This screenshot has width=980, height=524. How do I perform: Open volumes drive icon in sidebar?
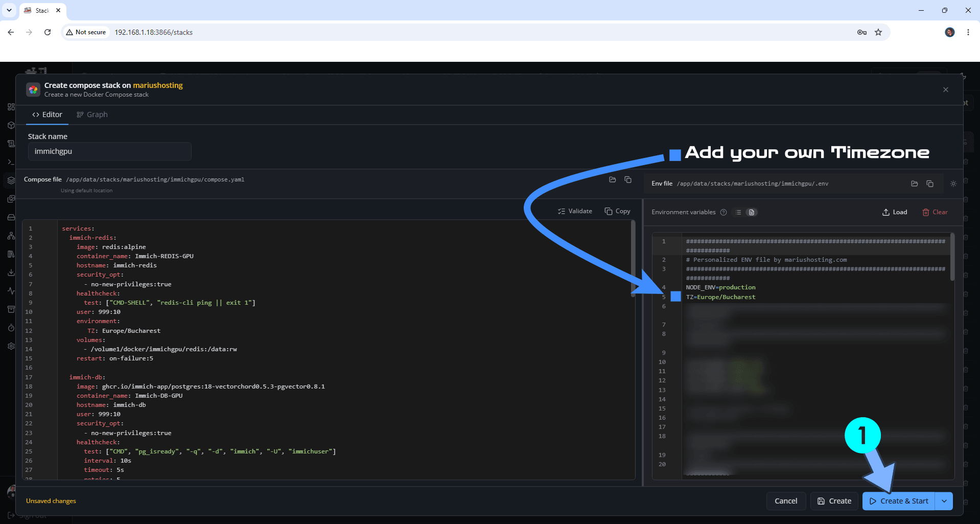coord(11,217)
